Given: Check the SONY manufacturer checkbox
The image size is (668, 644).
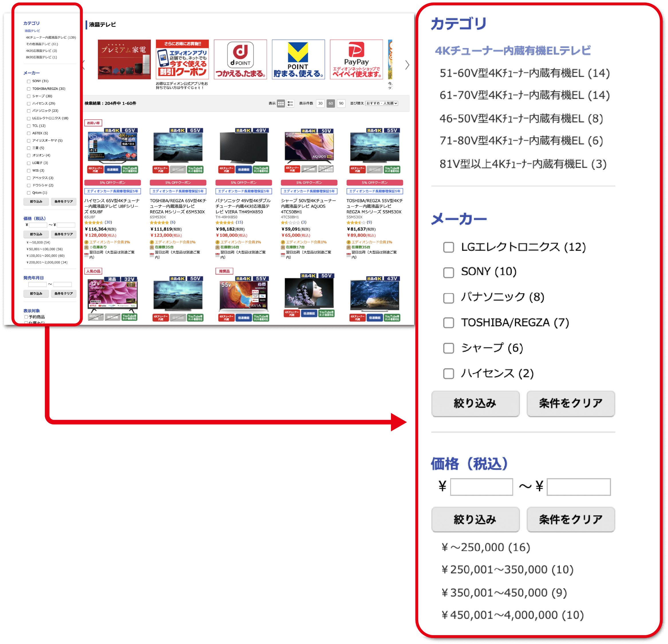Looking at the screenshot, I should [29, 81].
